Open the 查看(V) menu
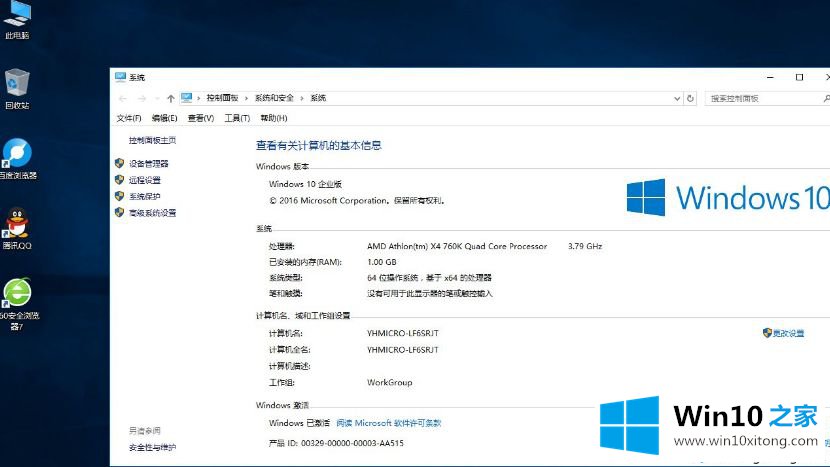830x467 pixels. [201, 118]
